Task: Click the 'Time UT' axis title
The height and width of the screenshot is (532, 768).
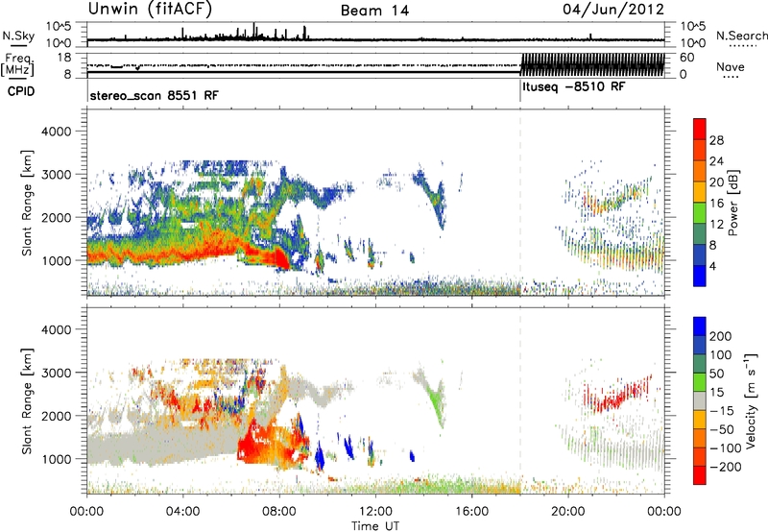Action: (x=375, y=526)
